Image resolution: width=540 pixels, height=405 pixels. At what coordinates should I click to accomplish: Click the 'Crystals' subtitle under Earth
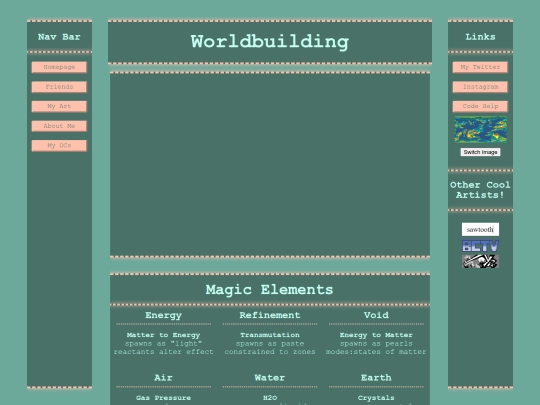(376, 398)
